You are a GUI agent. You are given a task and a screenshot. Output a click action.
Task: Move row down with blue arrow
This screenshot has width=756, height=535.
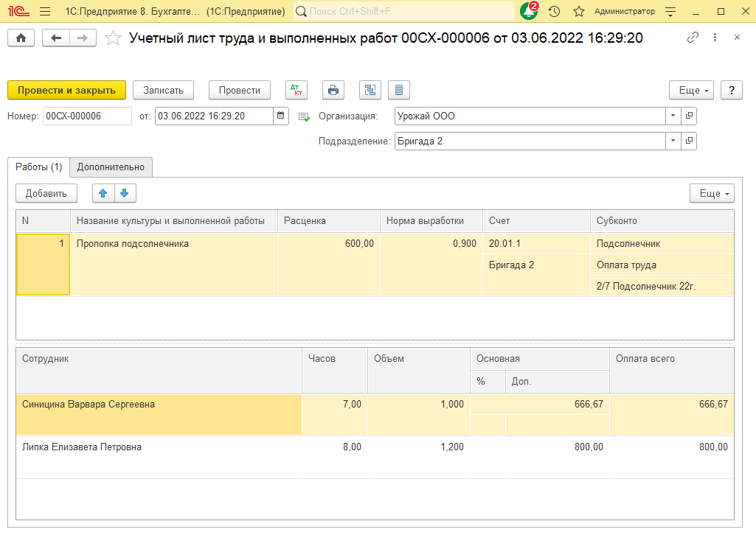point(125,193)
